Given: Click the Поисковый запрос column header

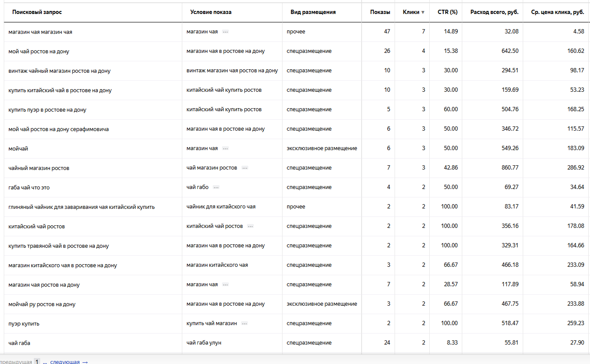Looking at the screenshot, I should click(x=37, y=12).
